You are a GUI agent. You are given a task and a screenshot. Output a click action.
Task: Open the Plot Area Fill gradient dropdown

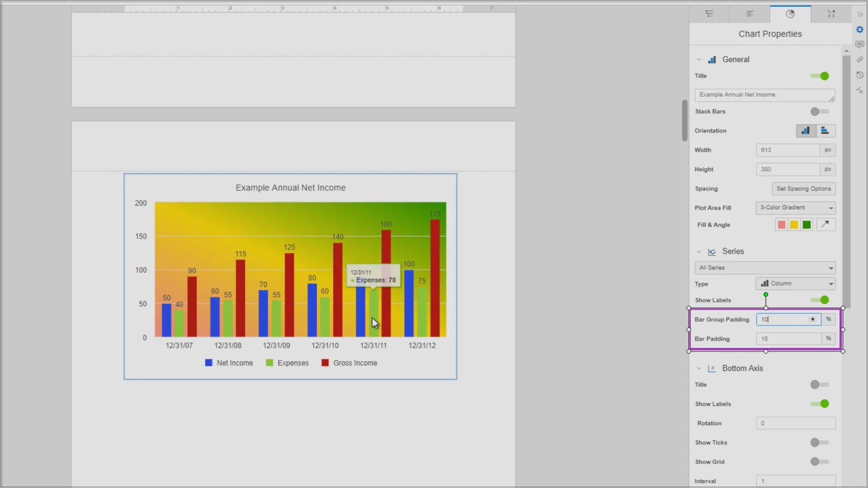pos(796,208)
